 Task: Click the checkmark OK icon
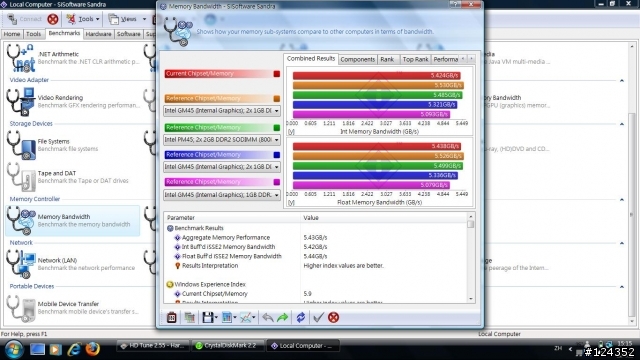[318, 317]
